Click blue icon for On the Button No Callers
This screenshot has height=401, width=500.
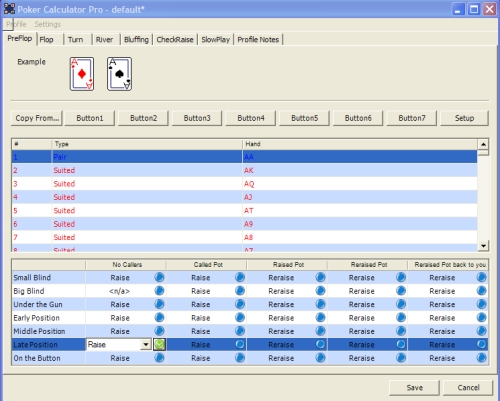[x=159, y=358]
